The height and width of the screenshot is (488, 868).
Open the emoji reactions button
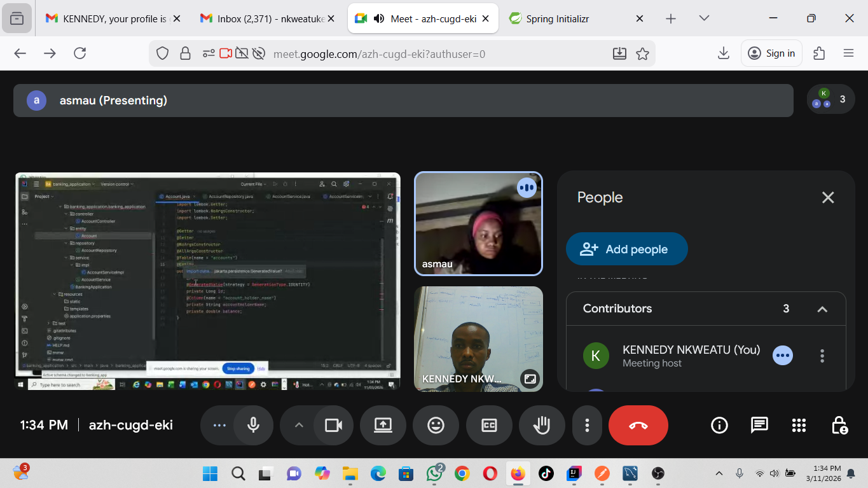tap(436, 426)
